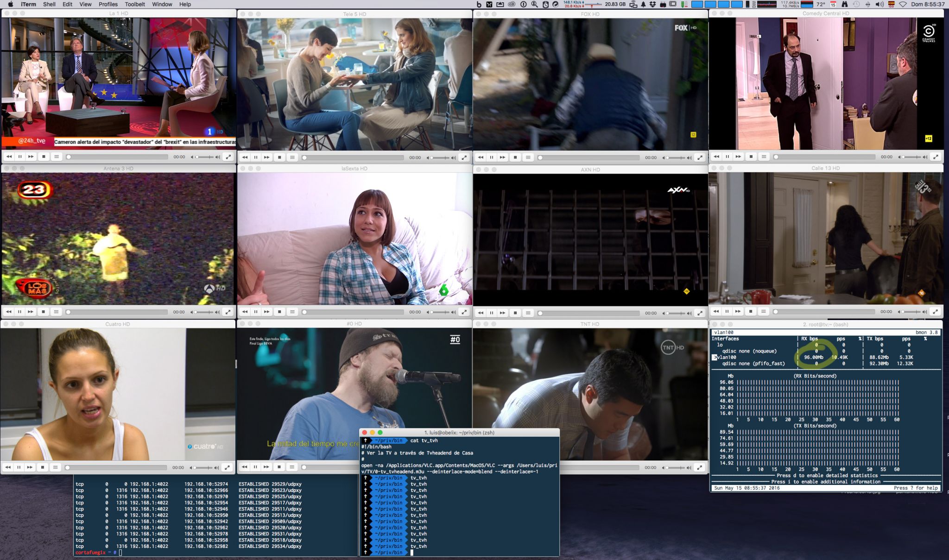
Task: Open the Shell menu
Action: click(49, 4)
